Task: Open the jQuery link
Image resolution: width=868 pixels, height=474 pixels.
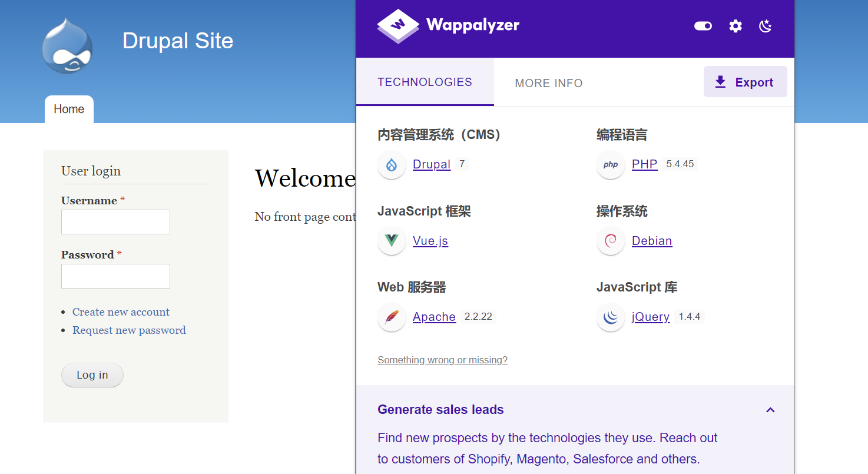Action: pos(651,317)
